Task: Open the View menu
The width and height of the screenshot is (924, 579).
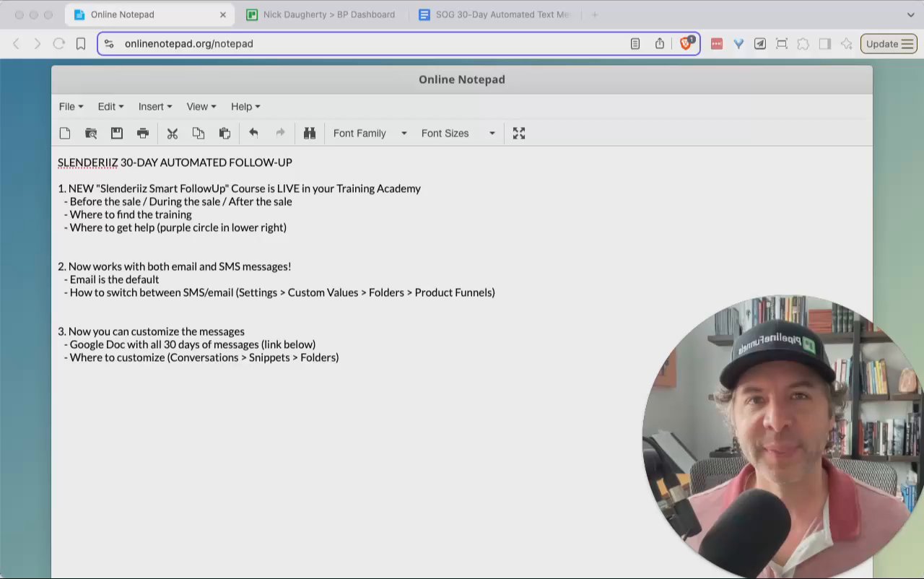Action: point(201,107)
